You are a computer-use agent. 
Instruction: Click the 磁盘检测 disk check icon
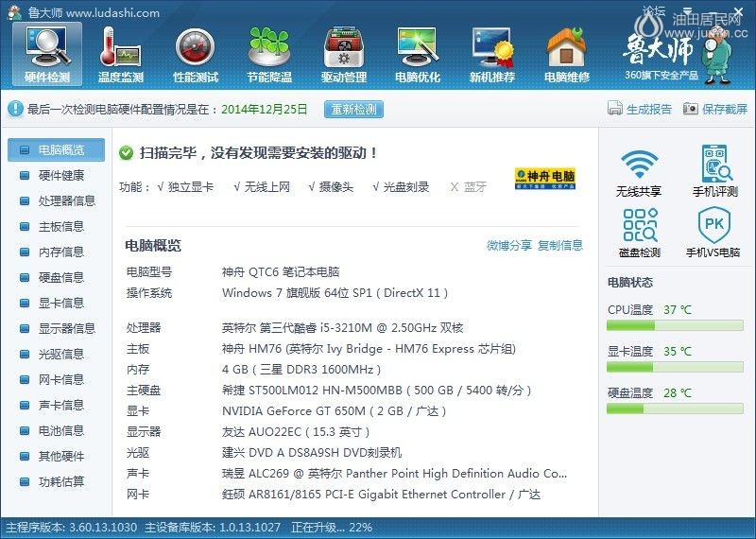coord(640,225)
